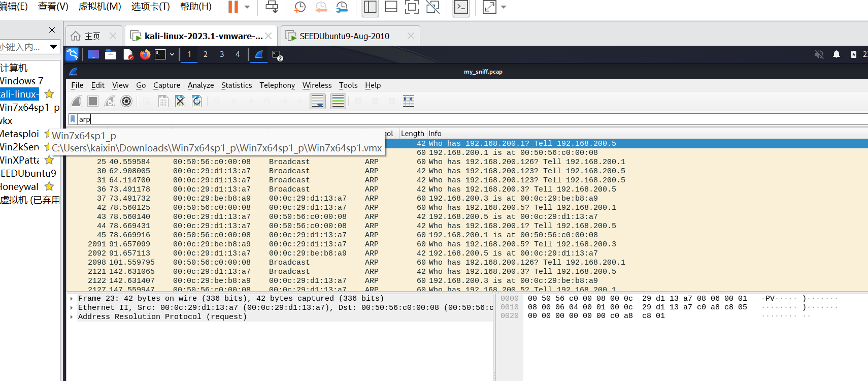Take a snapshot with the clock-plus icon
Screen dimensions: 868x381
click(300, 7)
